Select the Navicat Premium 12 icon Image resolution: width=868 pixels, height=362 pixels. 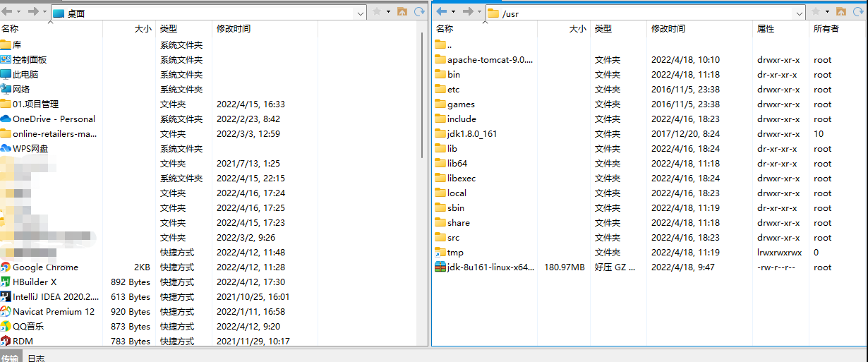6,311
